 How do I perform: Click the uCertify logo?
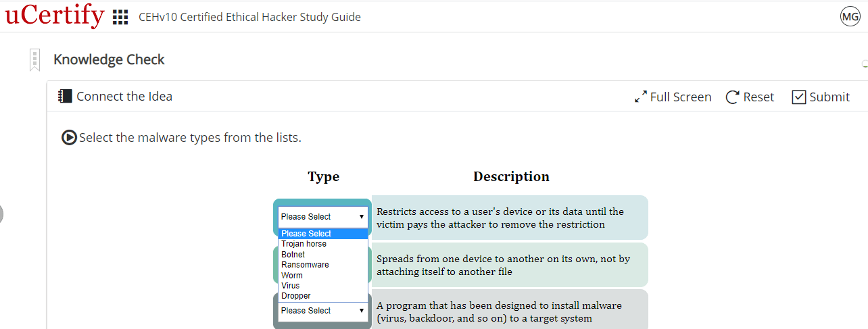click(x=54, y=16)
